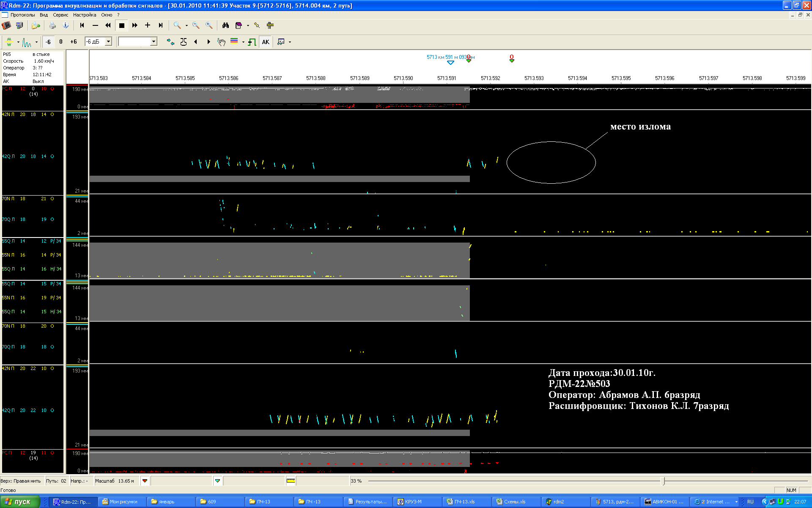Click the red marker at 5713.593
The width and height of the screenshot is (812, 508).
click(x=512, y=58)
